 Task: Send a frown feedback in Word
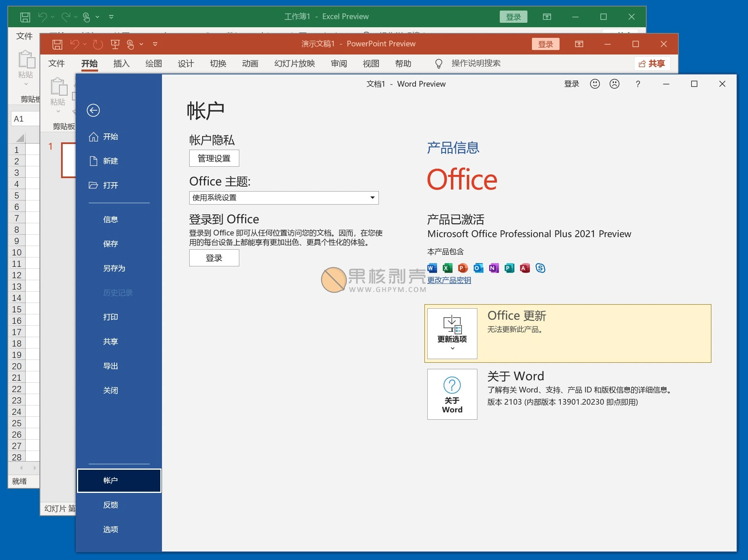[615, 84]
